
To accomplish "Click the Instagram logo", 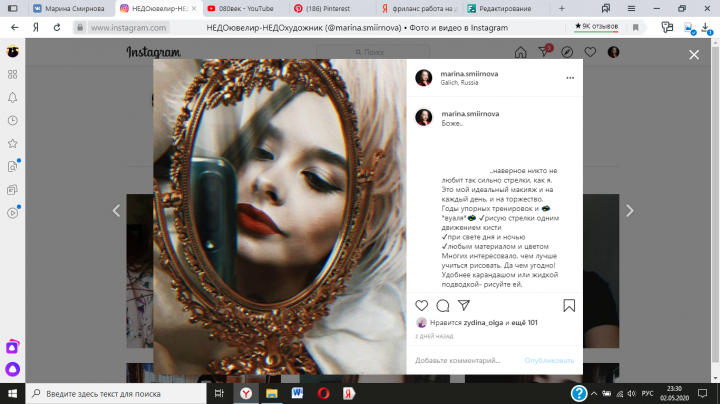I will [x=153, y=52].
